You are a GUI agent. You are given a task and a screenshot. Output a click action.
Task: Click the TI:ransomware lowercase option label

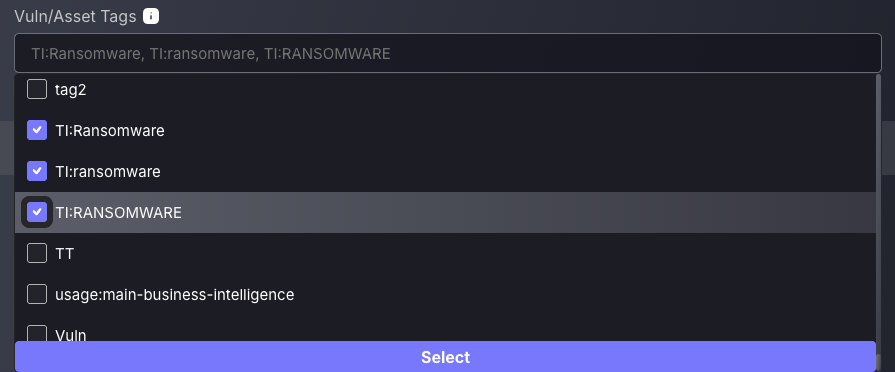[x=108, y=171]
